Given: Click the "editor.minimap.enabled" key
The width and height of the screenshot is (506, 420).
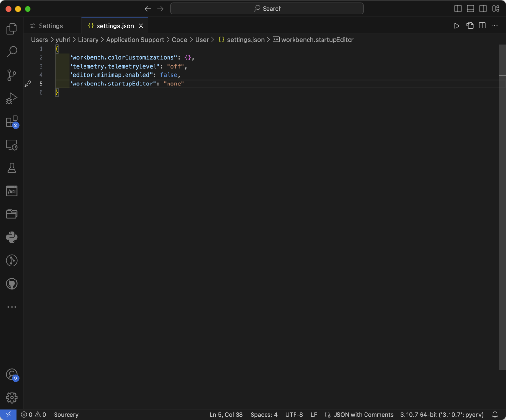Looking at the screenshot, I should pos(111,75).
